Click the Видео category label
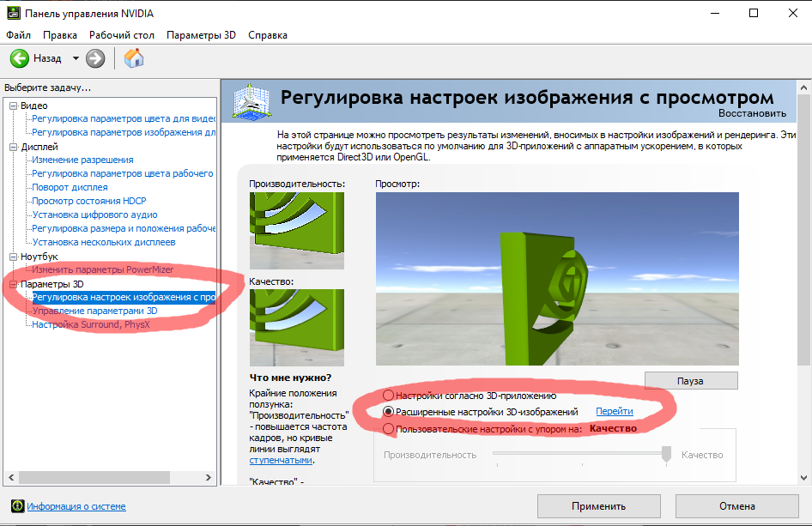 coord(34,106)
